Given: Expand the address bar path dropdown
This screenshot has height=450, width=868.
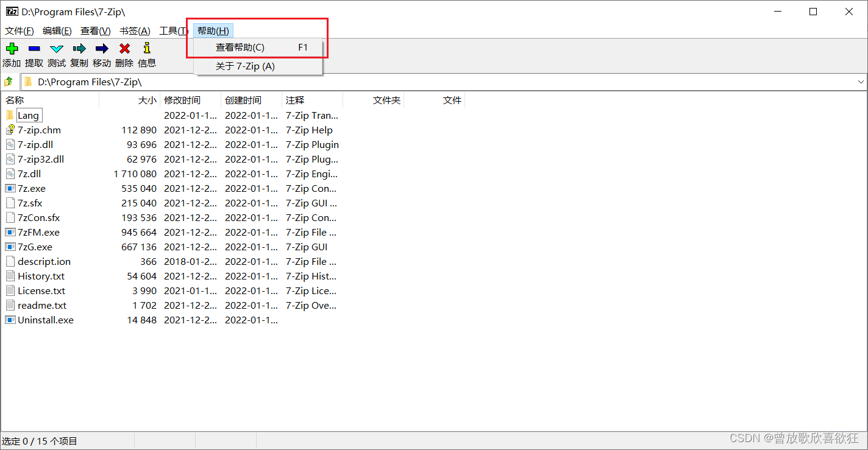Looking at the screenshot, I should pos(861,82).
